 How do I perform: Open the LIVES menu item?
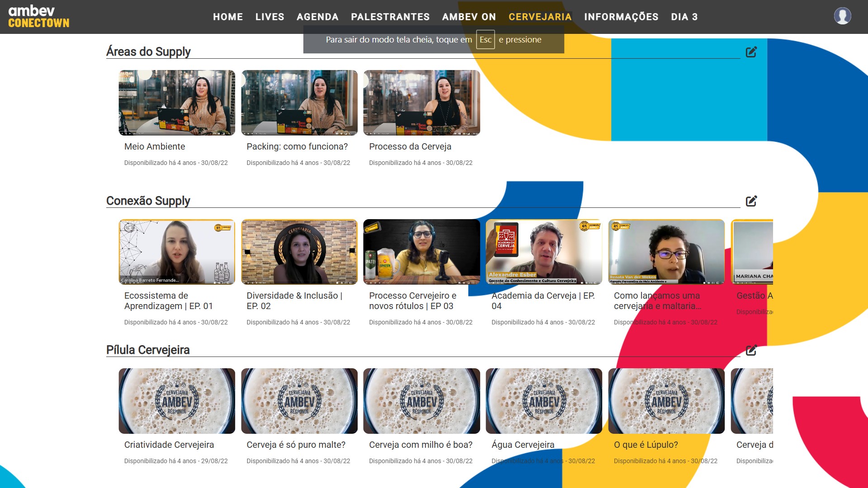coord(270,17)
